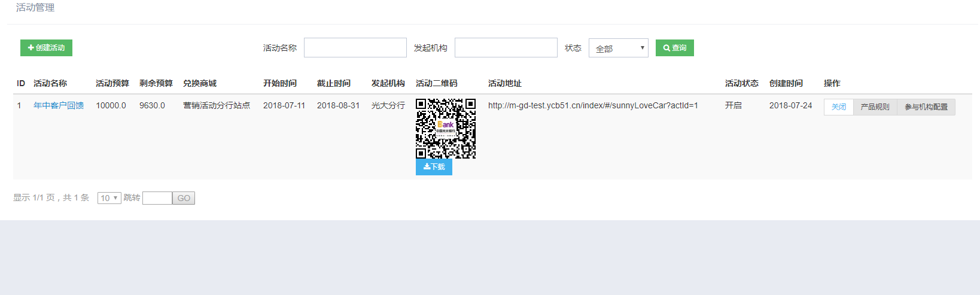The width and height of the screenshot is (980, 295).
Task: Click the 跳转 page number field
Action: point(157,198)
